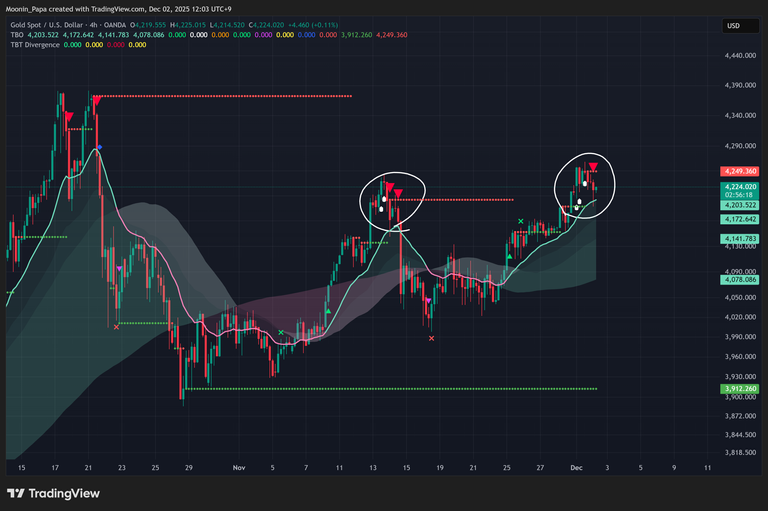The height and width of the screenshot is (511, 768).
Task: Click the red X marker near Oct 23 low
Action: [117, 326]
